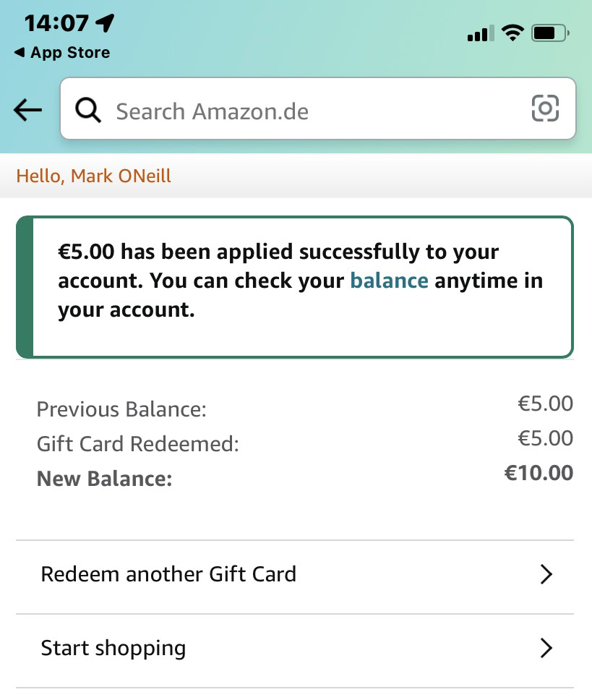Expand the chevron beside Redeem another Gift Card
This screenshot has width=592, height=700.
pos(546,575)
